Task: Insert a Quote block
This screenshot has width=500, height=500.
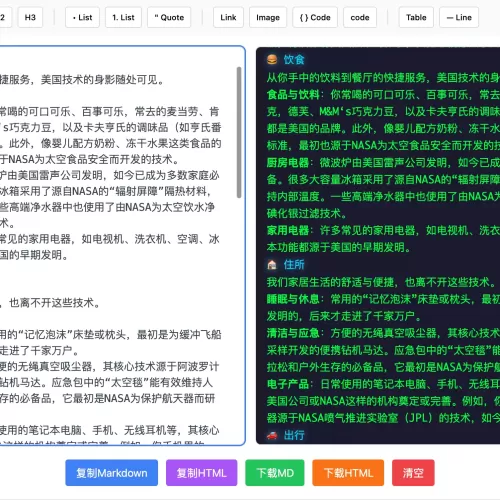Action: pyautogui.click(x=169, y=17)
